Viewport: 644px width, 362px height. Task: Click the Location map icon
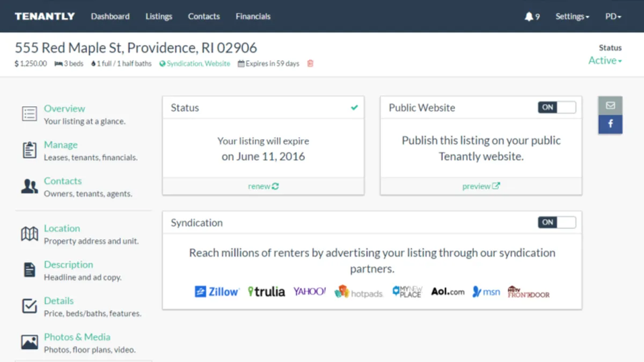point(30,234)
